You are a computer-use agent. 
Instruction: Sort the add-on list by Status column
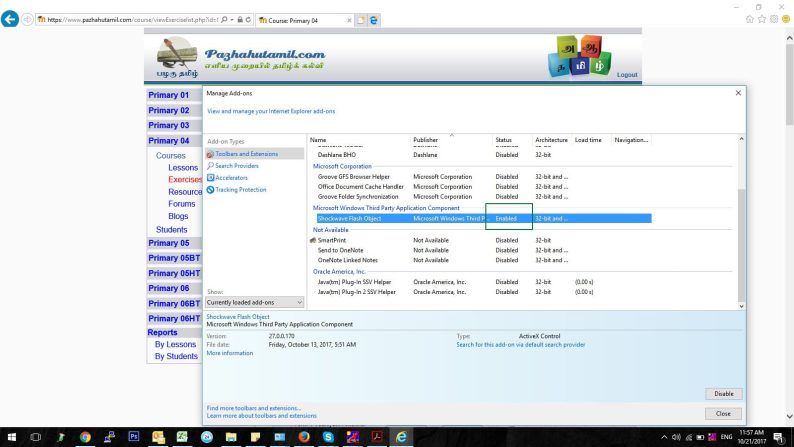point(503,140)
